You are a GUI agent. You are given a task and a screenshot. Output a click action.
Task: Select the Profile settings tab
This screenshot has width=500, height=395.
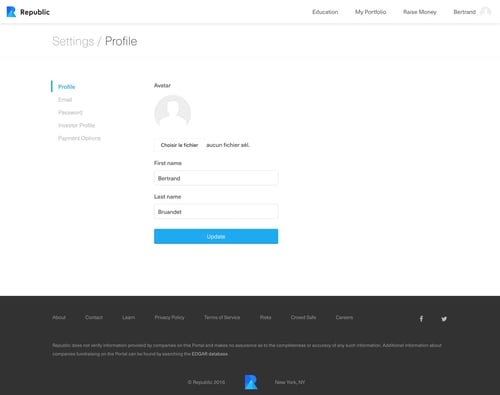(x=67, y=87)
